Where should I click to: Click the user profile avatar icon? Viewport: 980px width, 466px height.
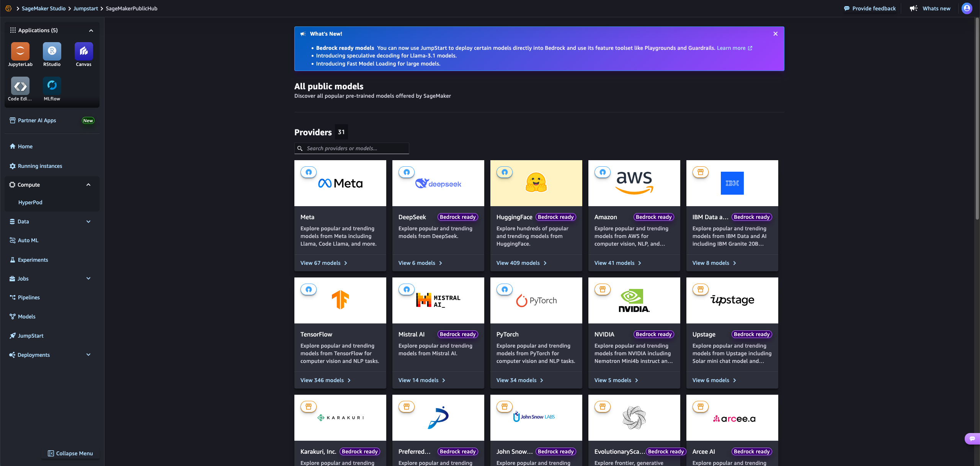point(967,8)
